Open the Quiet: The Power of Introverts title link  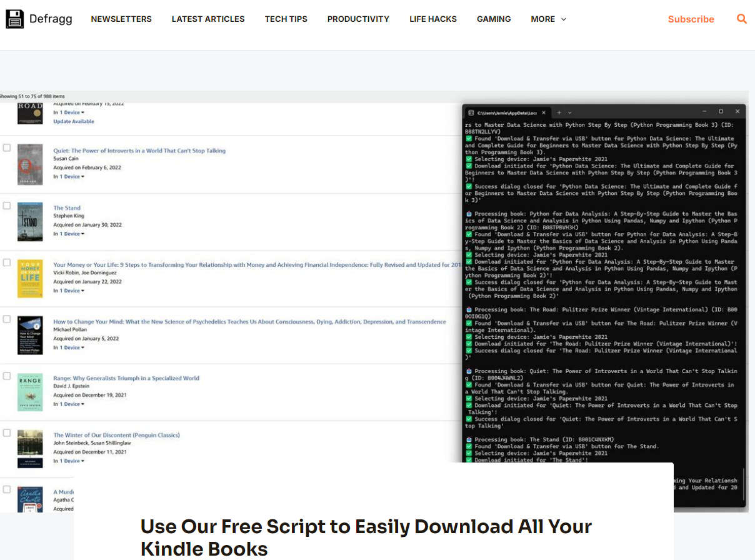pyautogui.click(x=139, y=151)
